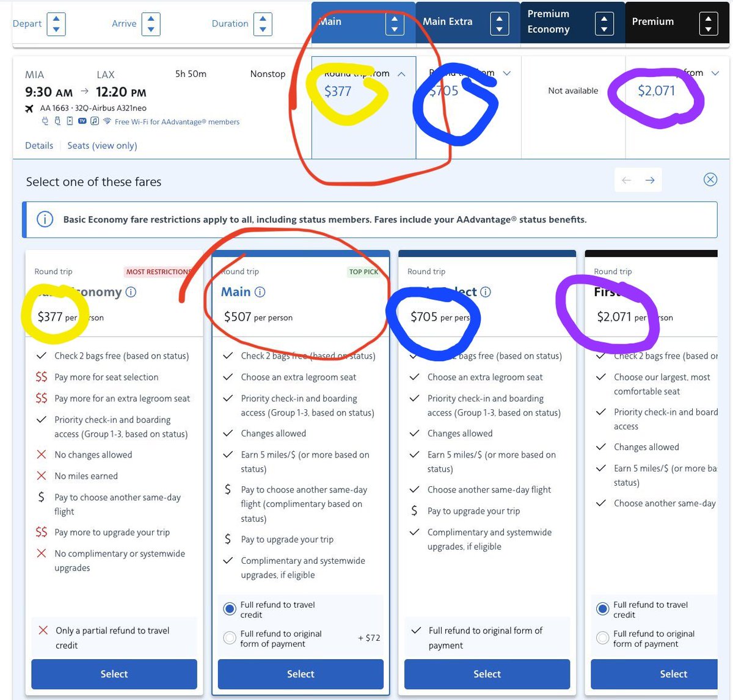Image resolution: width=733 pixels, height=700 pixels.
Task: Open the Basic Economy info icon
Action: pos(131,292)
